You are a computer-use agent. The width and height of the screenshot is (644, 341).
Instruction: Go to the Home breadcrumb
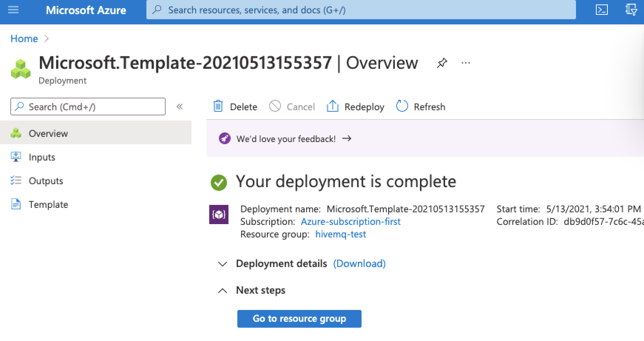coord(24,38)
